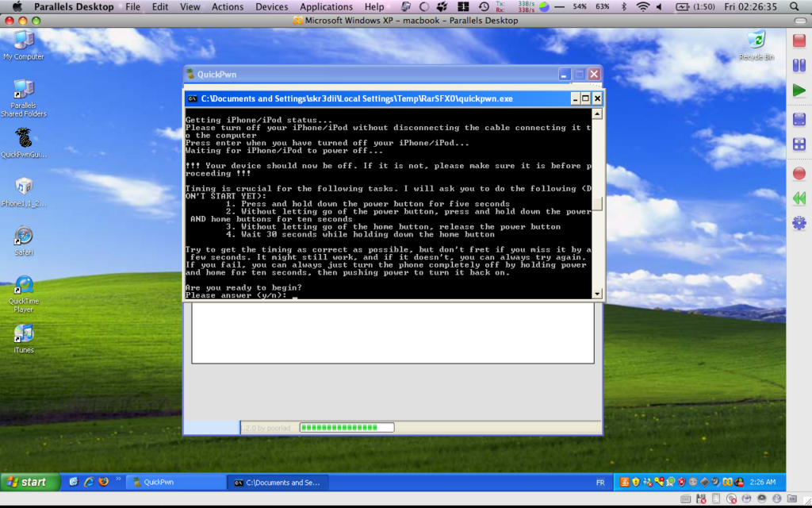Select the QuickPwnGui pineapple desktop icon
Viewport: 812px width, 508px height.
(23, 143)
